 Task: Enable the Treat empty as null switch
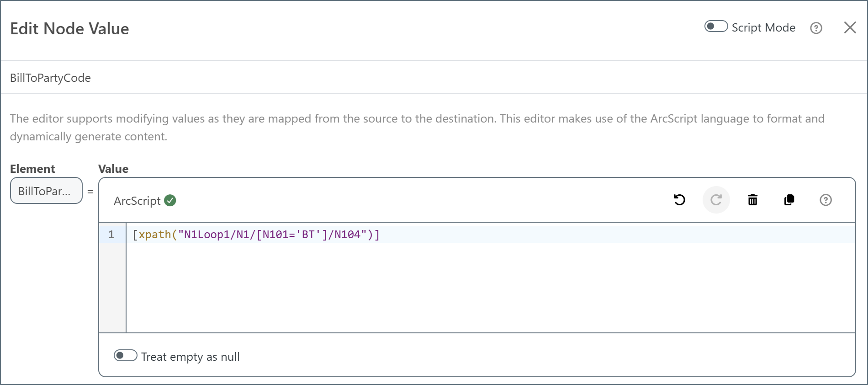pos(125,356)
